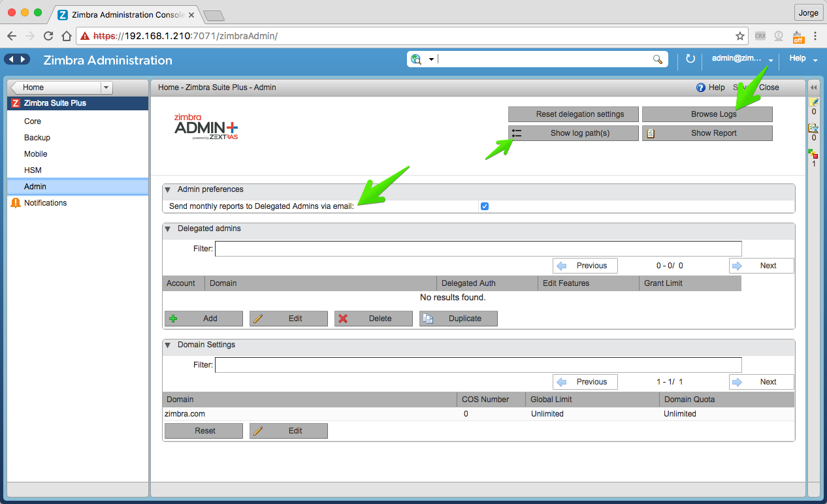Click the Help link with question icon
827x504 pixels.
pos(711,87)
